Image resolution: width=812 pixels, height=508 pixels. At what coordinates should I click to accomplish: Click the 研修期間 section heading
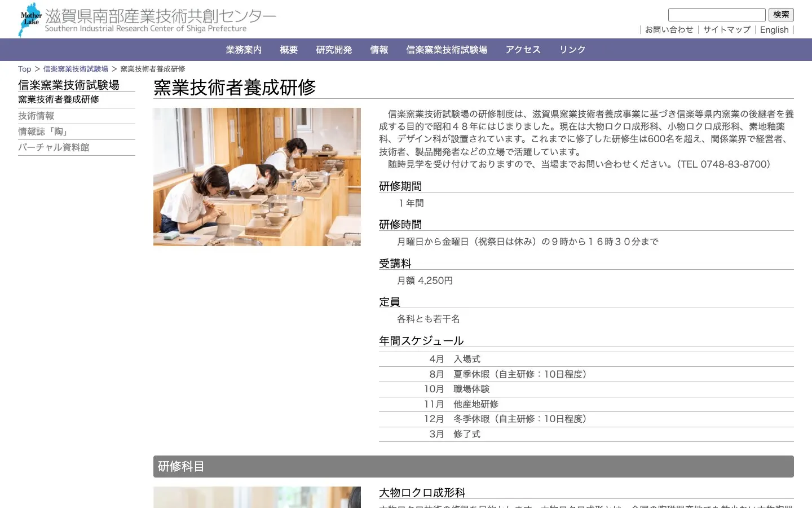(400, 186)
